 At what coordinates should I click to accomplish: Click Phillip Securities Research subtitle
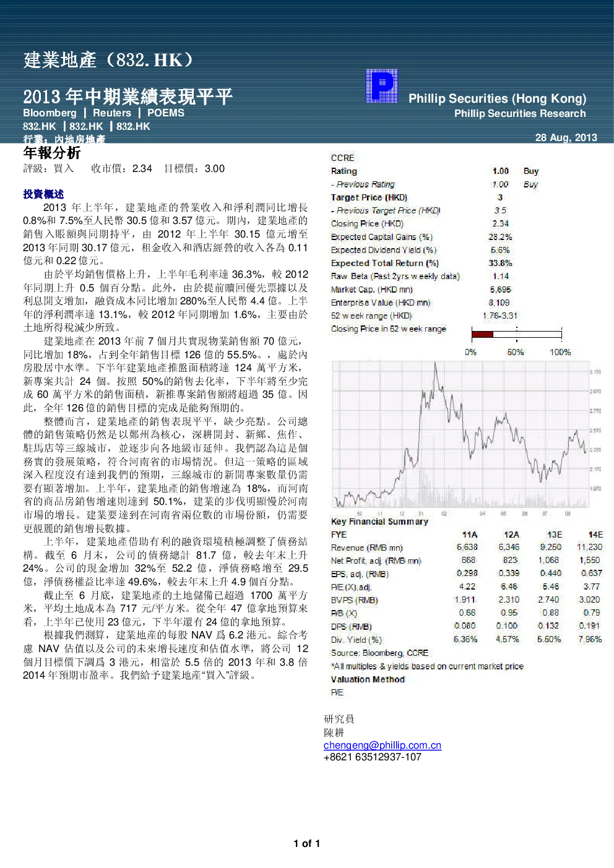coord(520,113)
